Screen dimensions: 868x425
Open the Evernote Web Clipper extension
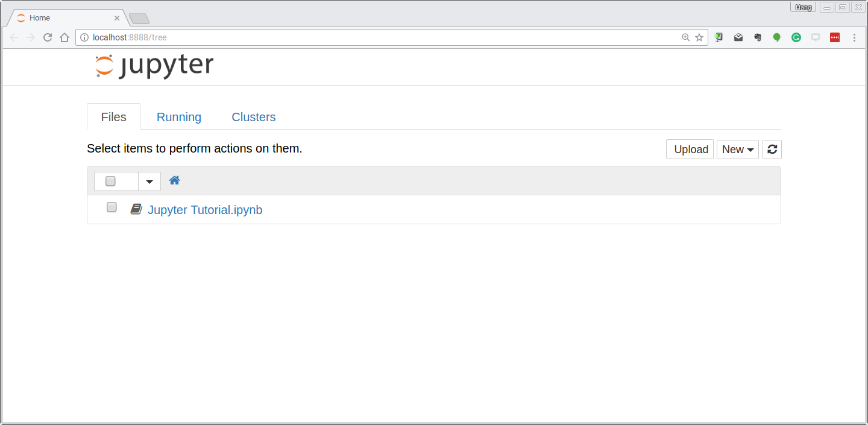757,37
